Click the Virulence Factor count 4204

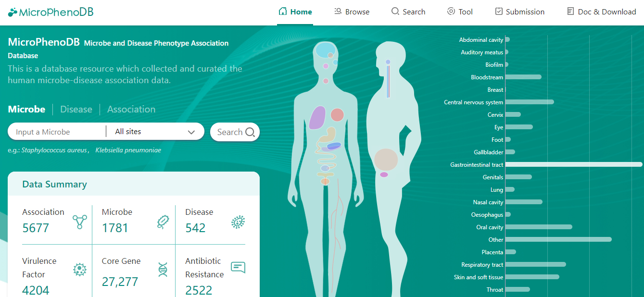coord(36,290)
